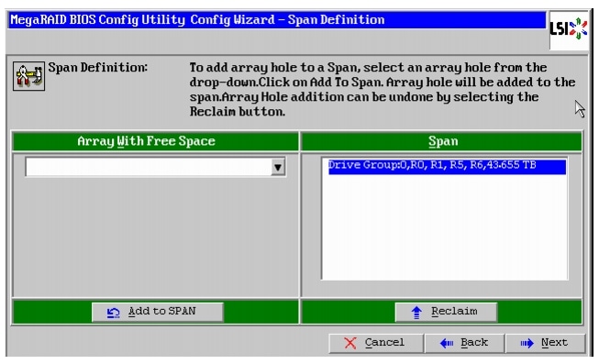Viewport: 599px width, 364px height.
Task: Click the MegaRAID BIOS Config Utility title bar
Action: (277, 20)
